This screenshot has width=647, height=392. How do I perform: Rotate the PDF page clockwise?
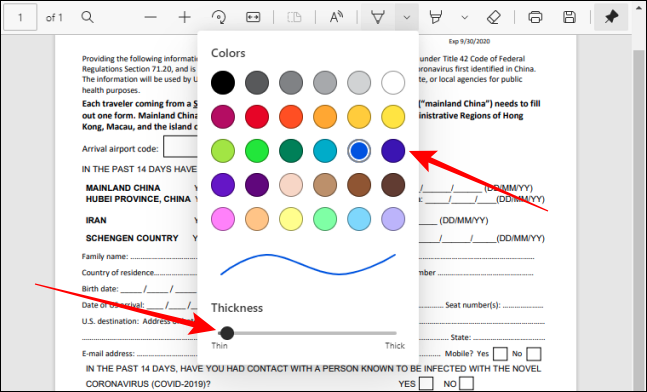coord(219,17)
